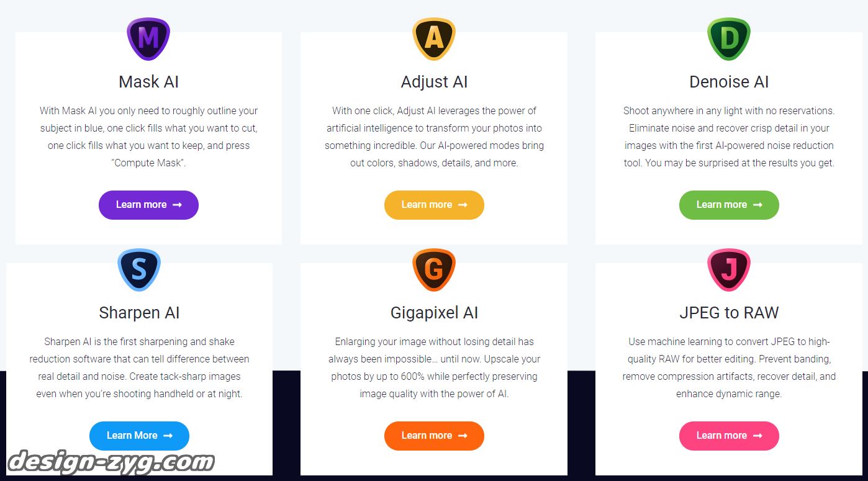The image size is (868, 481).
Task: Click the yellow Learn more button for Adjust AI
Action: click(x=434, y=205)
